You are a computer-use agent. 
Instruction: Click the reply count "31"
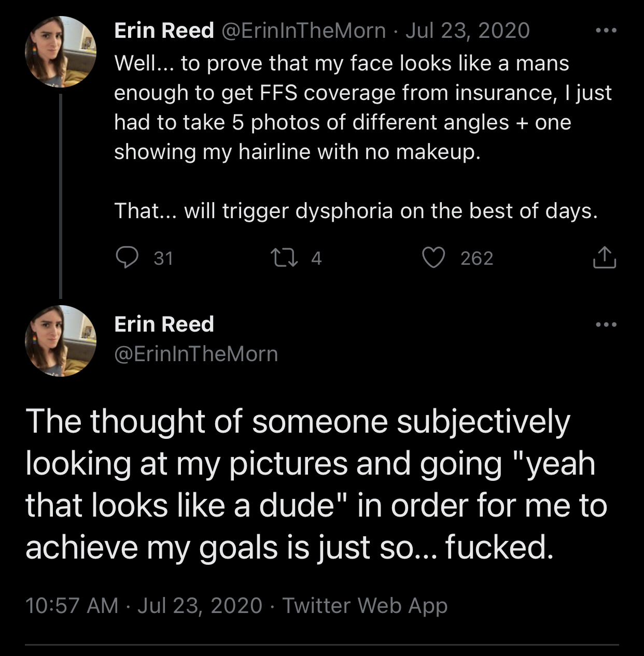(163, 258)
